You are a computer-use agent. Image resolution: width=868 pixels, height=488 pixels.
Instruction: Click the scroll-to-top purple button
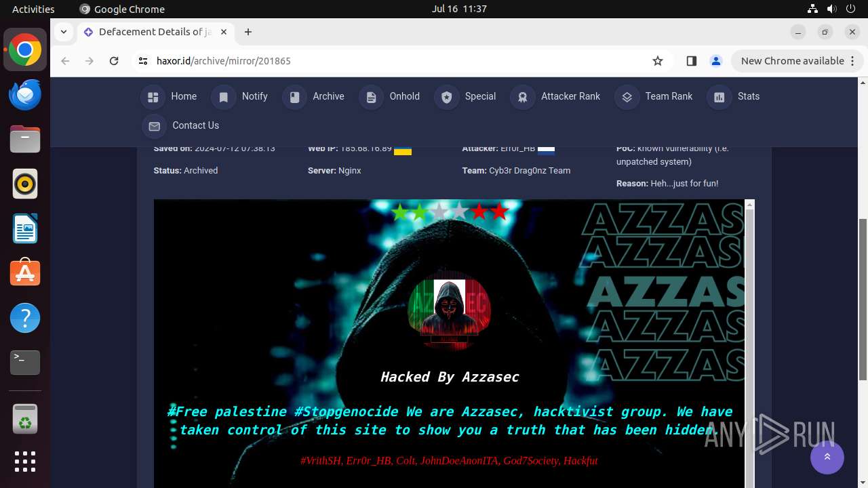pos(827,457)
